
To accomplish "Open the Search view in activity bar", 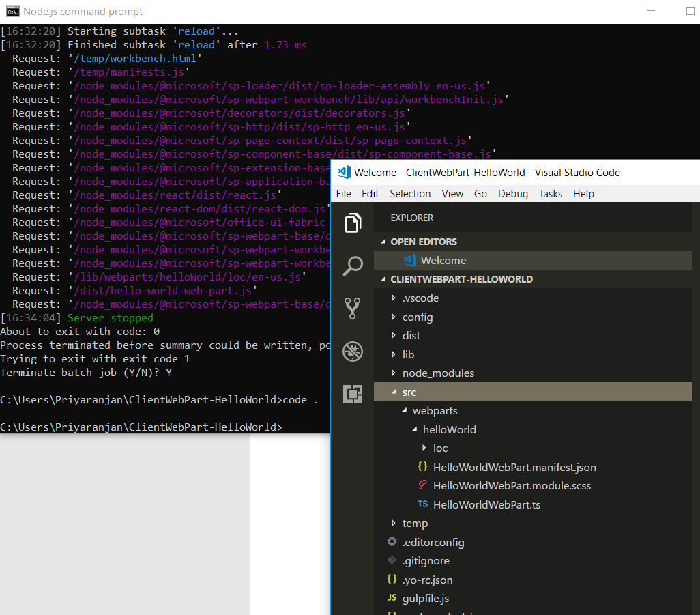I will click(x=353, y=266).
